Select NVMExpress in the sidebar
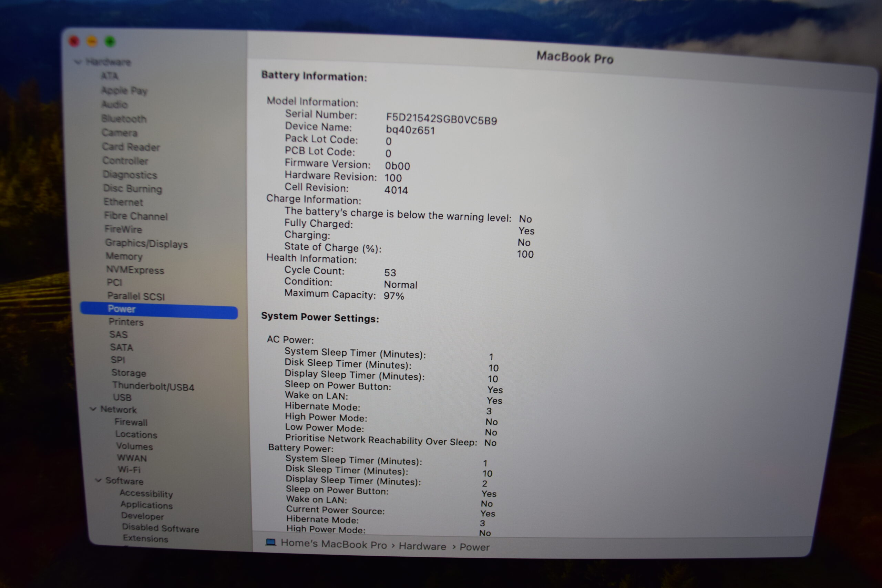Image resolution: width=882 pixels, height=588 pixels. point(135,270)
